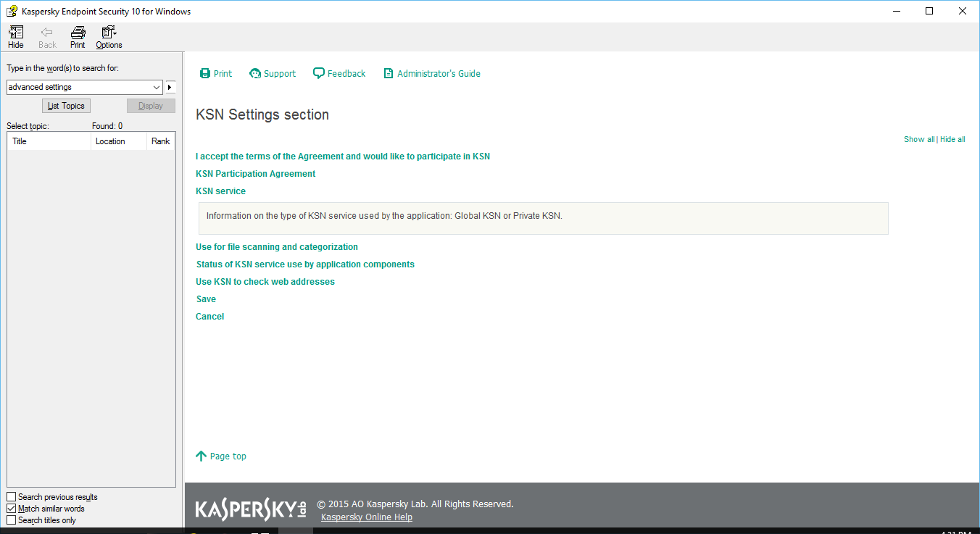Collapse the KSN service section
The height and width of the screenshot is (534, 980).
[x=221, y=191]
